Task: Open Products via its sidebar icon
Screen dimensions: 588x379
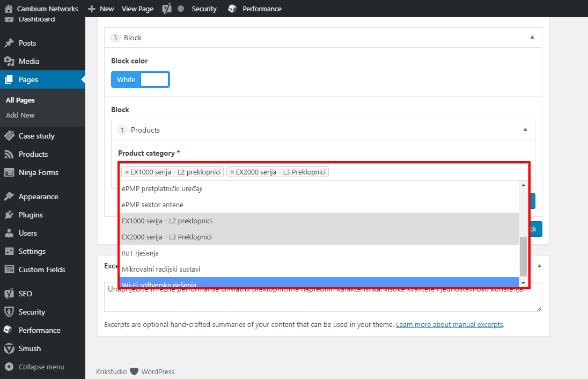Action: click(x=9, y=154)
